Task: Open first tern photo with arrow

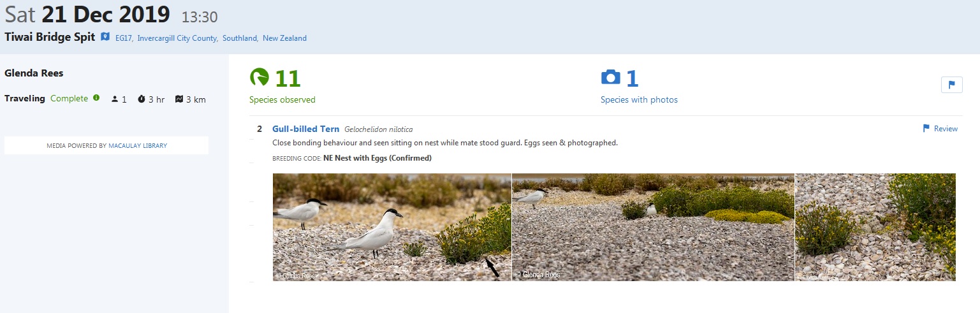Action: (x=391, y=227)
